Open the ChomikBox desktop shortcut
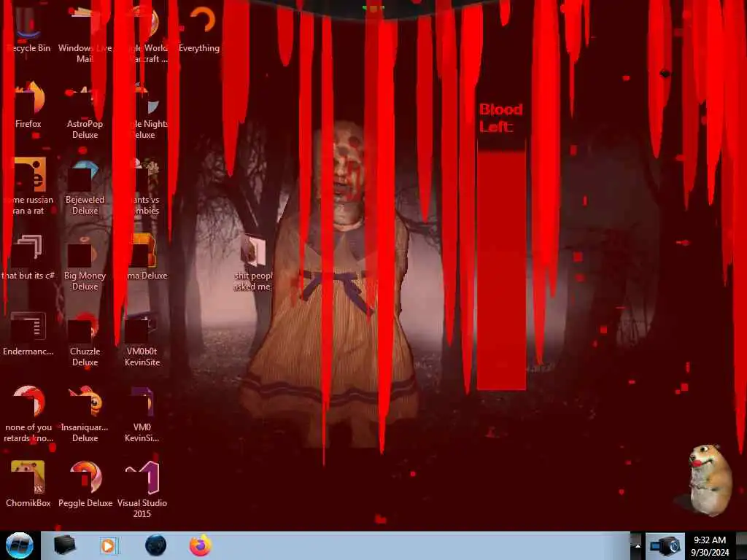The height and width of the screenshot is (560, 747). (x=28, y=484)
